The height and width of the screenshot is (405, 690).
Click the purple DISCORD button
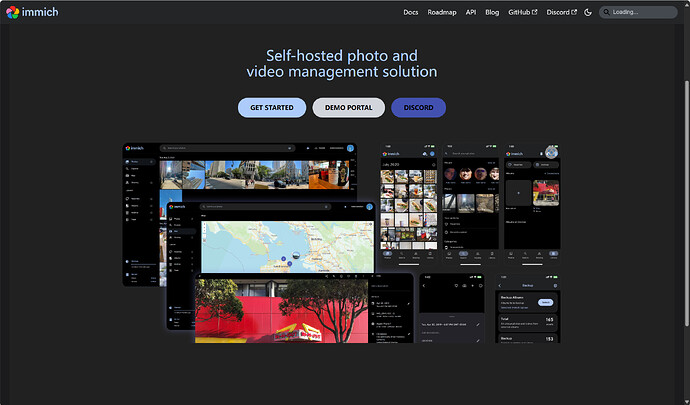click(418, 107)
